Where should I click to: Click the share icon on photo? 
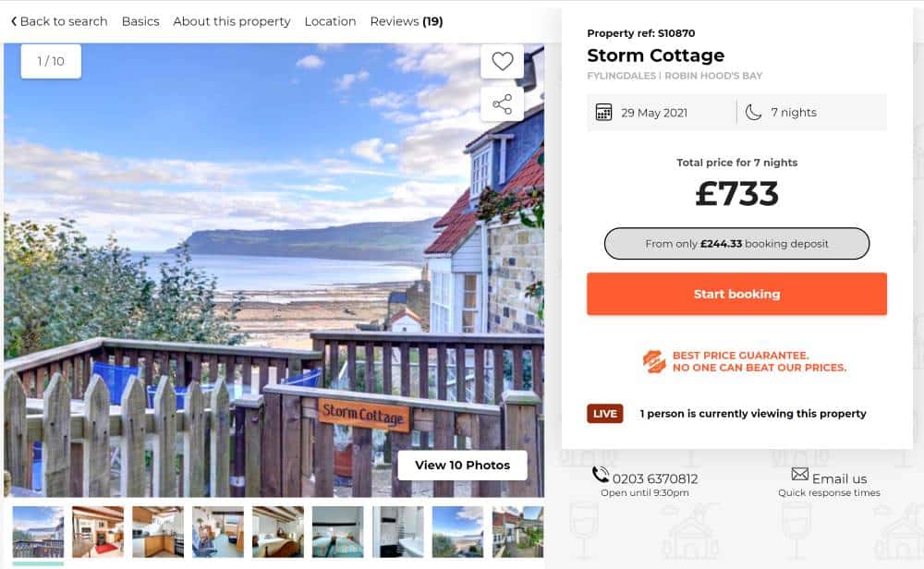(502, 104)
